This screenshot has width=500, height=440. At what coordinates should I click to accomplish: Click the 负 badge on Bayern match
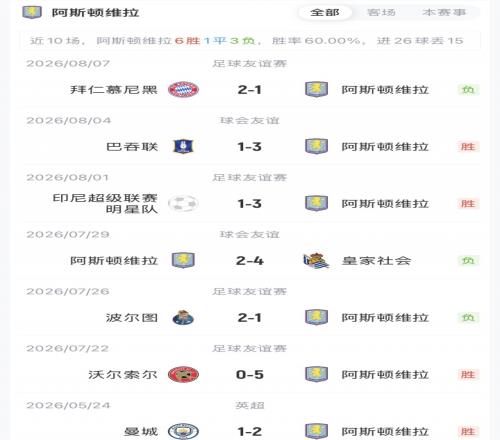point(468,90)
